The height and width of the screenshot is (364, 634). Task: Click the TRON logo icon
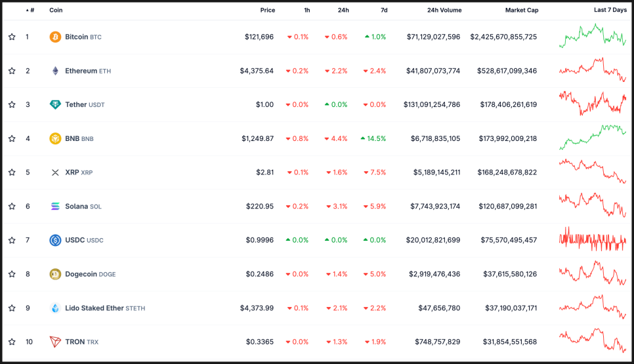[x=55, y=342]
